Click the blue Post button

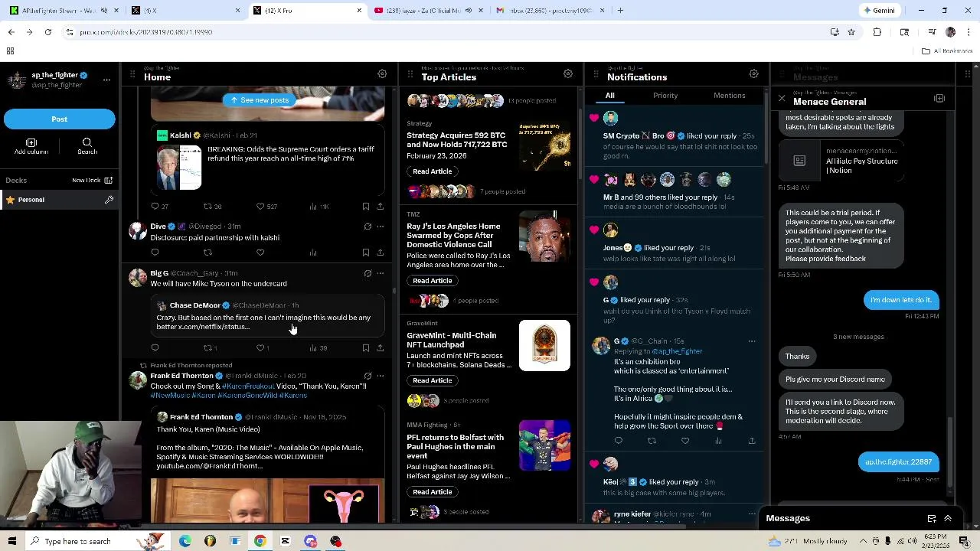pos(59,119)
